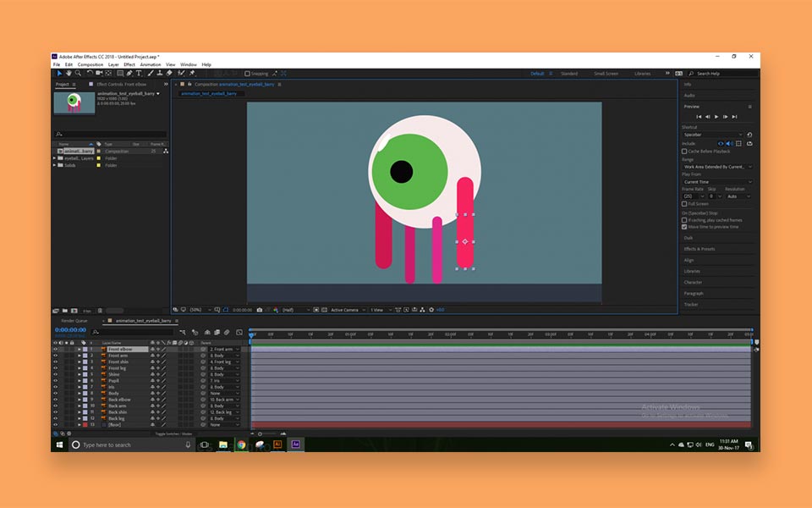Switch to Effect Controls Front elbow tab
812x508 pixels.
pyautogui.click(x=121, y=85)
